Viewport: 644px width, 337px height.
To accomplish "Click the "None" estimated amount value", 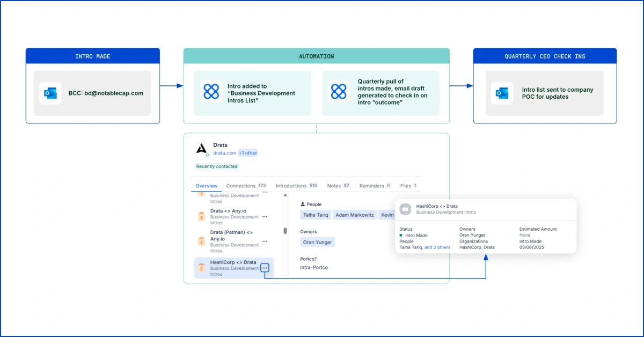I will click(x=525, y=235).
